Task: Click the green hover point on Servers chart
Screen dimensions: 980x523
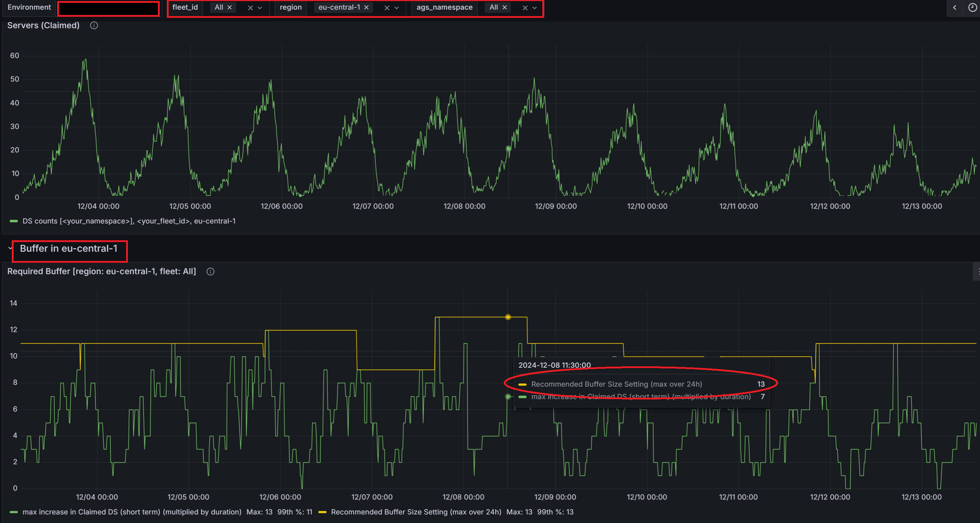Action: coord(508,149)
